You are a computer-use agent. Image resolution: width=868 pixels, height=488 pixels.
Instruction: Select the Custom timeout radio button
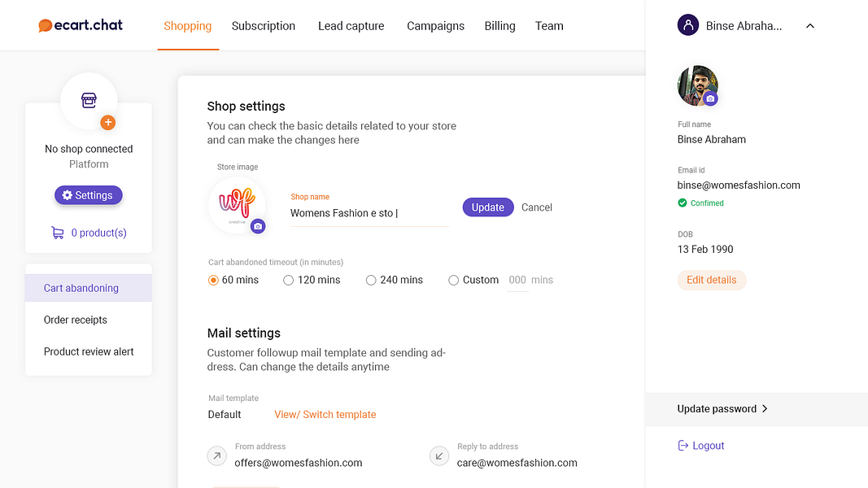pos(454,280)
